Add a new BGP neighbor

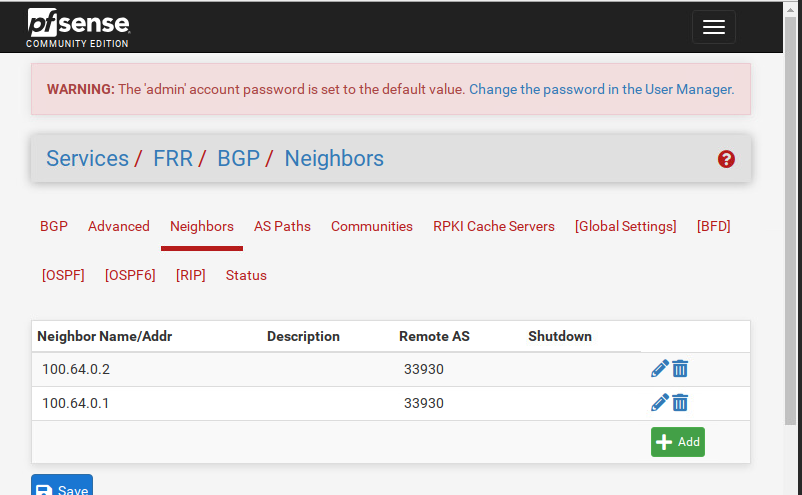coord(677,442)
